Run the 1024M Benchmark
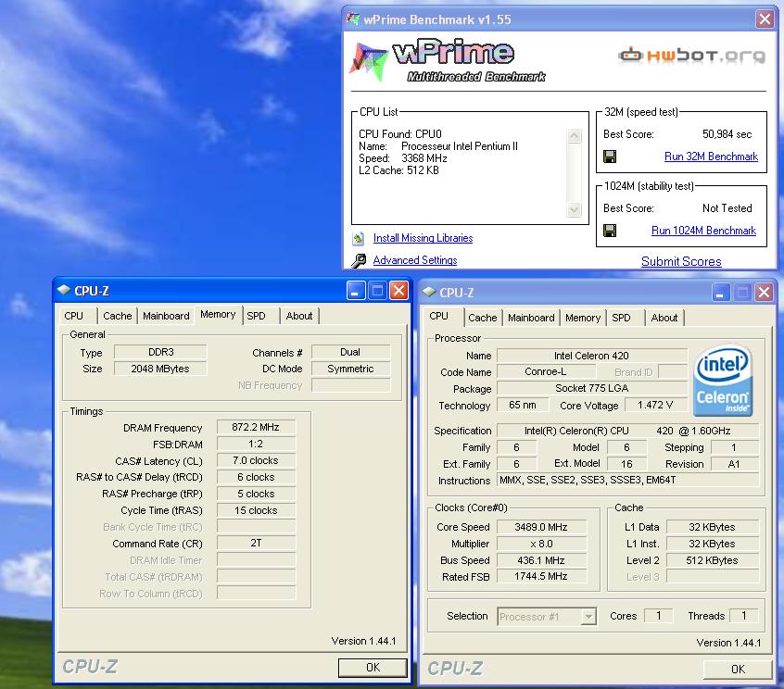The image size is (784, 689). click(703, 231)
